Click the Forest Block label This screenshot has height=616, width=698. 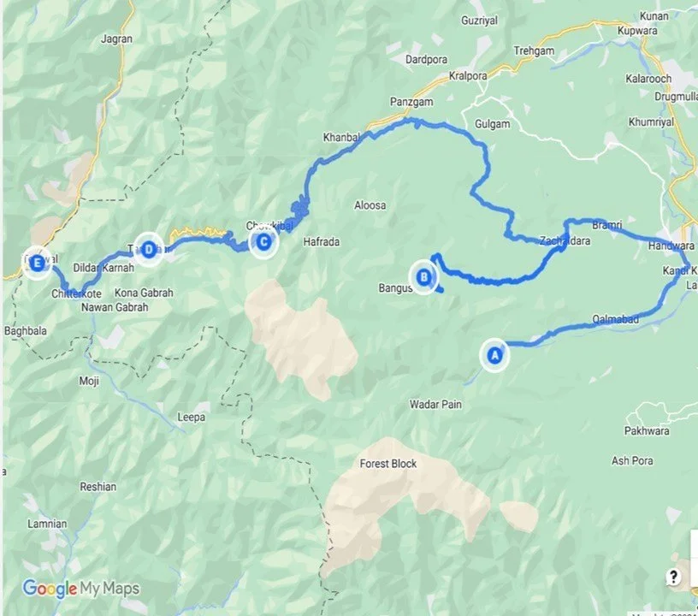coord(387,464)
